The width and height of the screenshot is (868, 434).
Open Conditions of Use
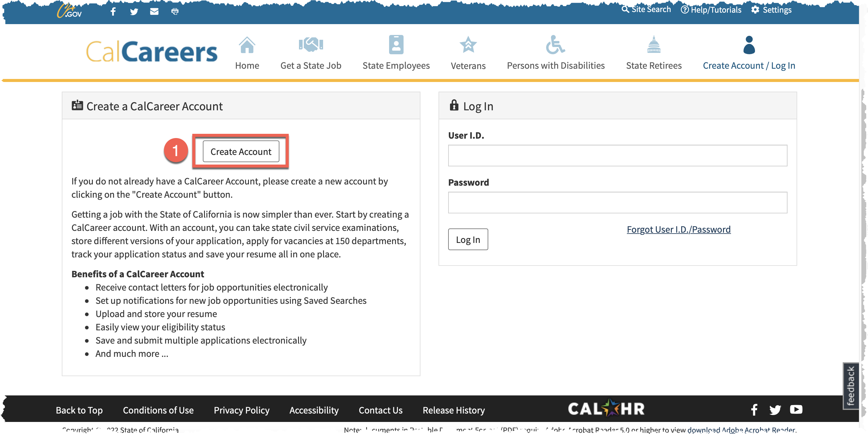(158, 410)
